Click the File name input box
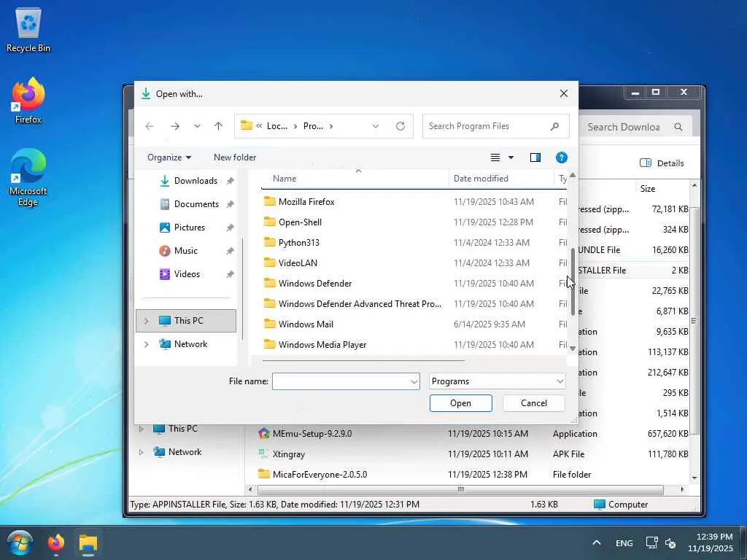The width and height of the screenshot is (747, 560). [x=340, y=381]
